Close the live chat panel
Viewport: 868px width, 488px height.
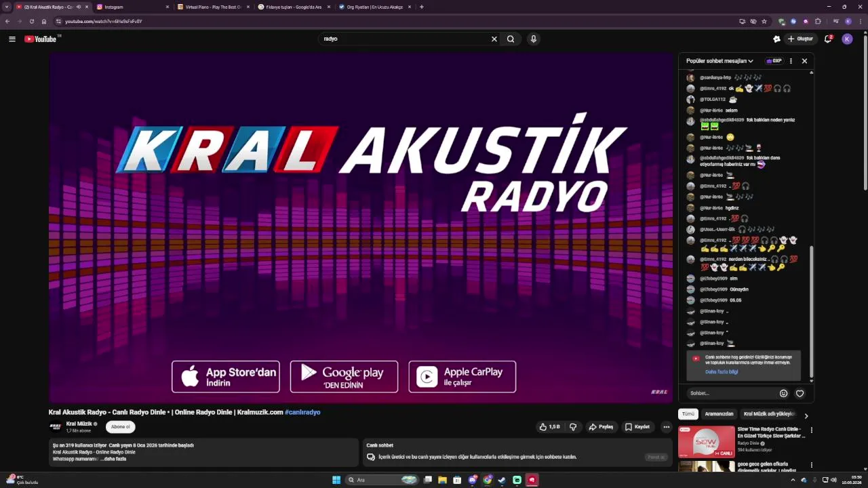pos(804,61)
